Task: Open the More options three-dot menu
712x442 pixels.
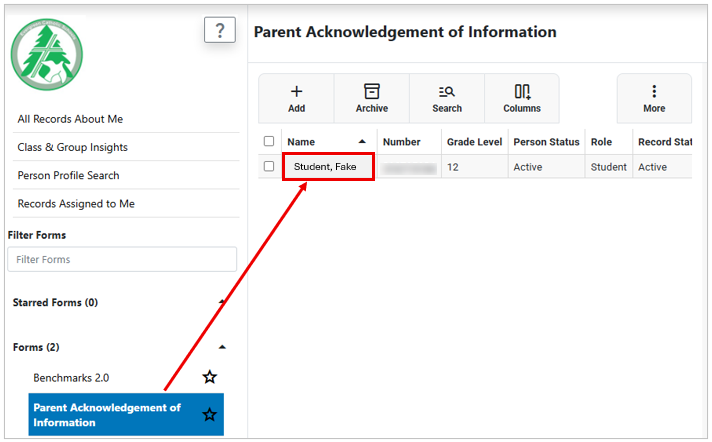Action: (654, 91)
